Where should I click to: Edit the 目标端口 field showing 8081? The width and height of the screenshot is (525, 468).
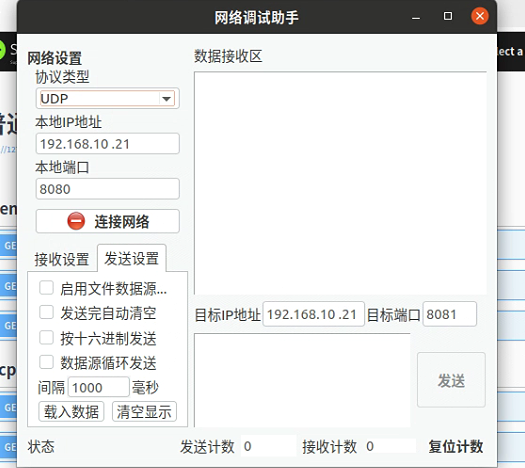point(450,314)
